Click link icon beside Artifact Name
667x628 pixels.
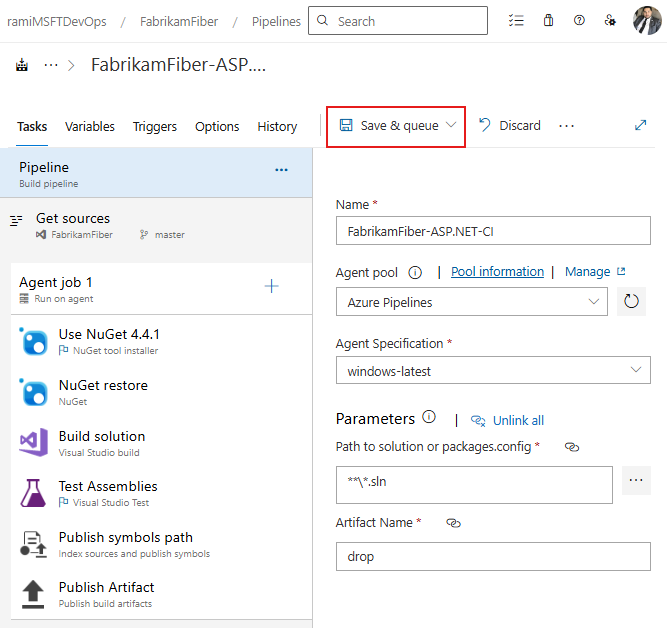point(453,523)
